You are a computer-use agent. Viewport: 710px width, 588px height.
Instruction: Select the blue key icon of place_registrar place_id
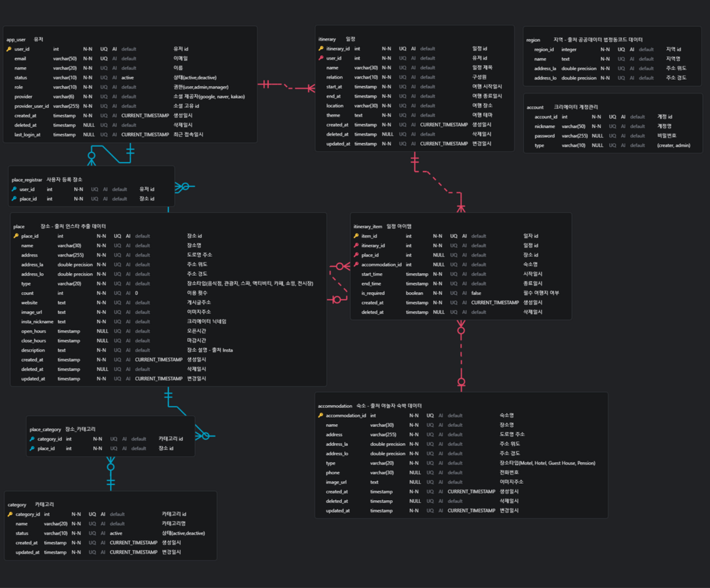[14, 199]
